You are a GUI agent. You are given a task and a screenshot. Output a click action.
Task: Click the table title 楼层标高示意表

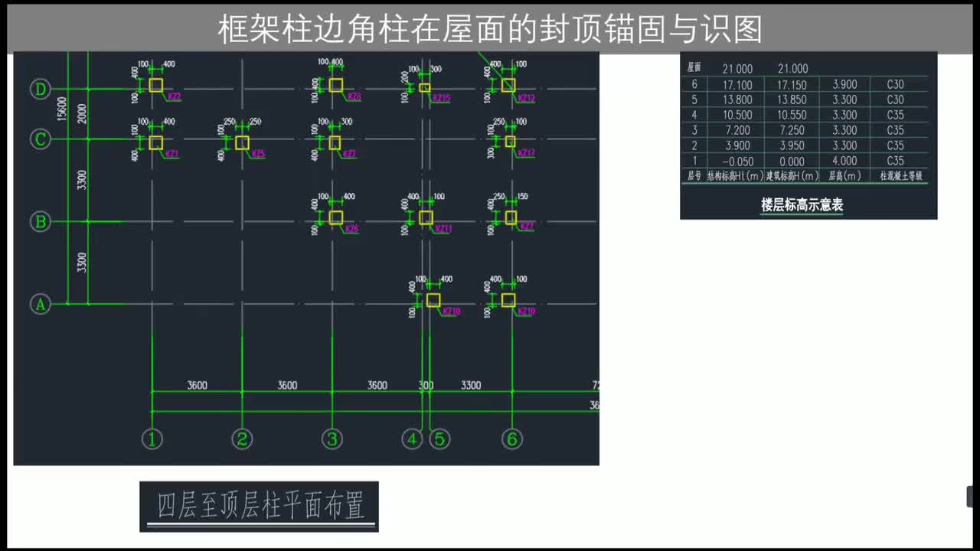point(802,205)
